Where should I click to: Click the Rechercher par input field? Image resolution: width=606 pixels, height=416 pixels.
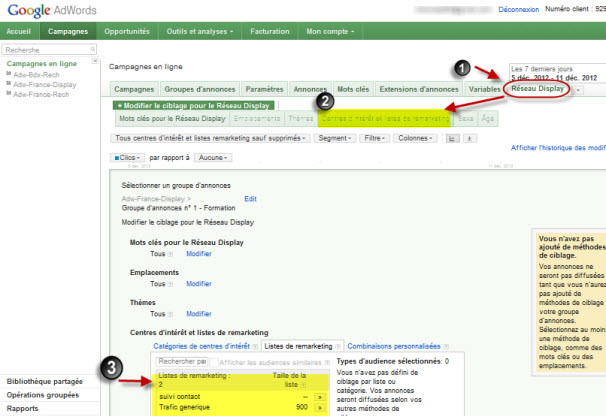coord(182,362)
